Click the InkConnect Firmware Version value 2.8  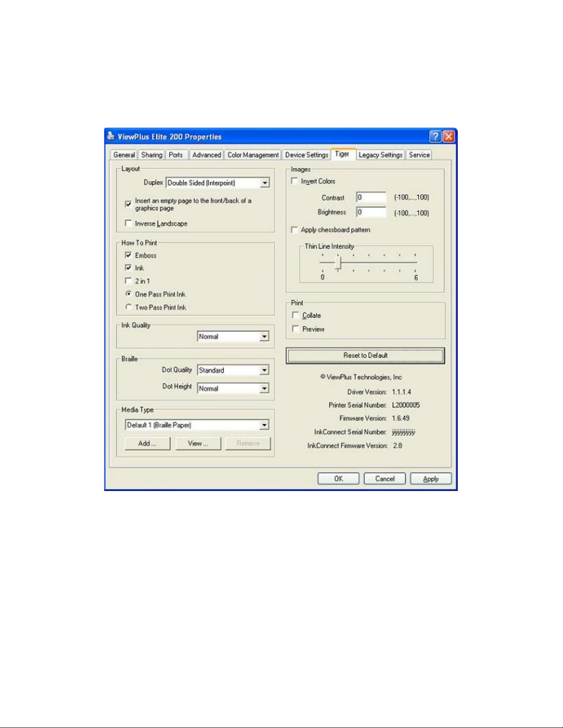pos(398,446)
